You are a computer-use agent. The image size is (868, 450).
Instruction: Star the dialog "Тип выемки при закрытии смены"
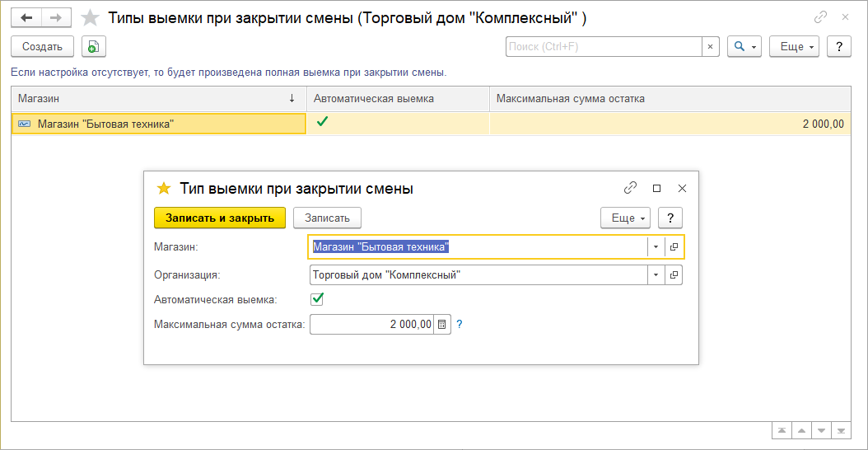(x=163, y=188)
